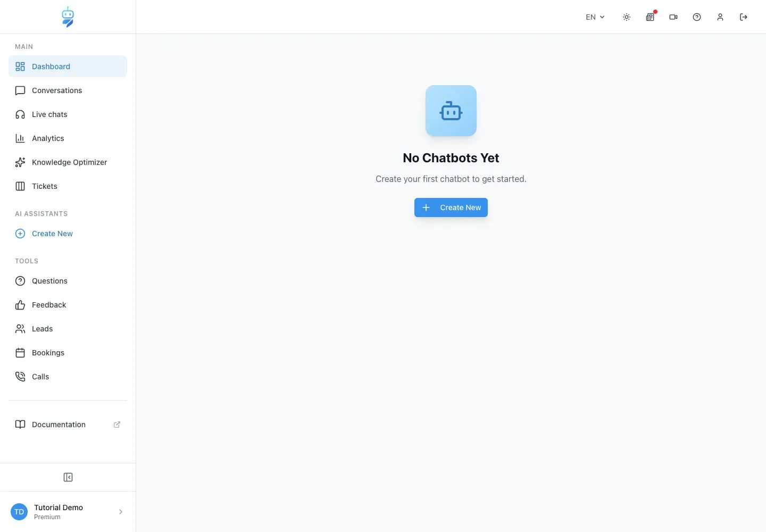Click the TD user avatar
This screenshot has width=766, height=532.
[x=19, y=512]
